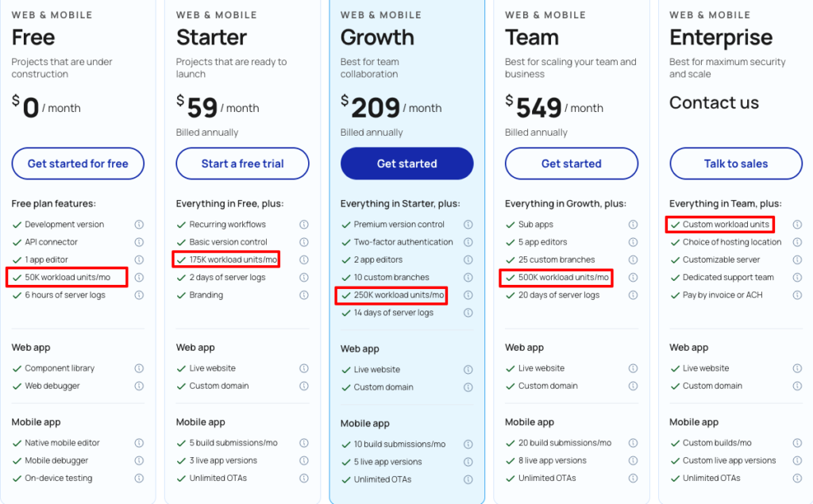Click the 500K workload units/mo feature text
This screenshot has width=813, height=504.
pos(564,277)
